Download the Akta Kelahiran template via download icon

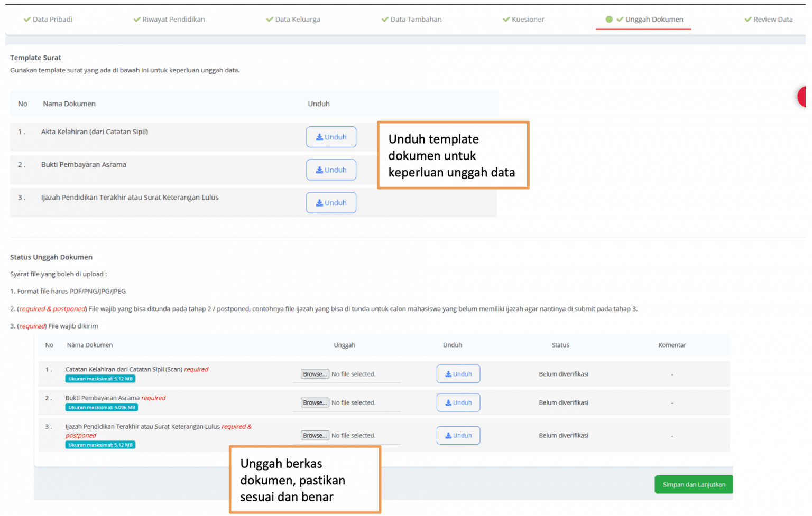pyautogui.click(x=319, y=137)
